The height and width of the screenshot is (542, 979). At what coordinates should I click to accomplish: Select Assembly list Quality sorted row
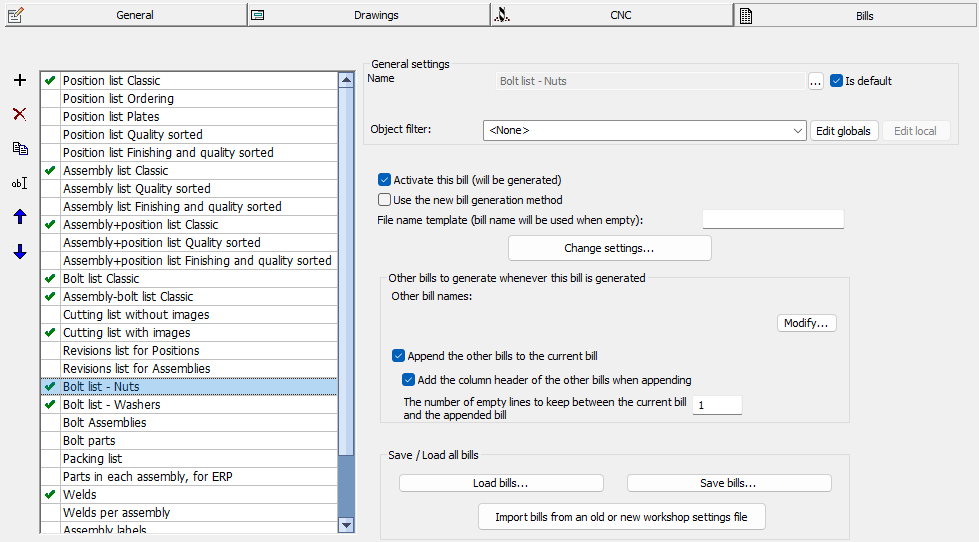[189, 188]
